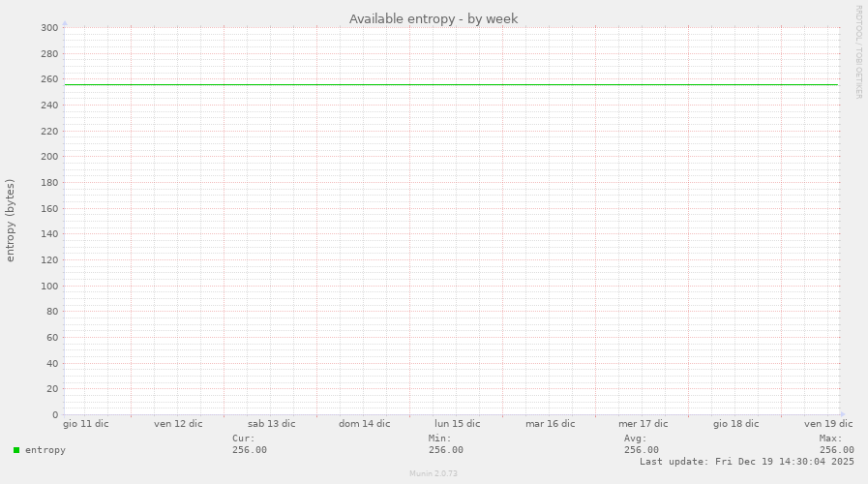Click the green entropy legend swatch
Viewport: 868px width, 484px height.
16,450
